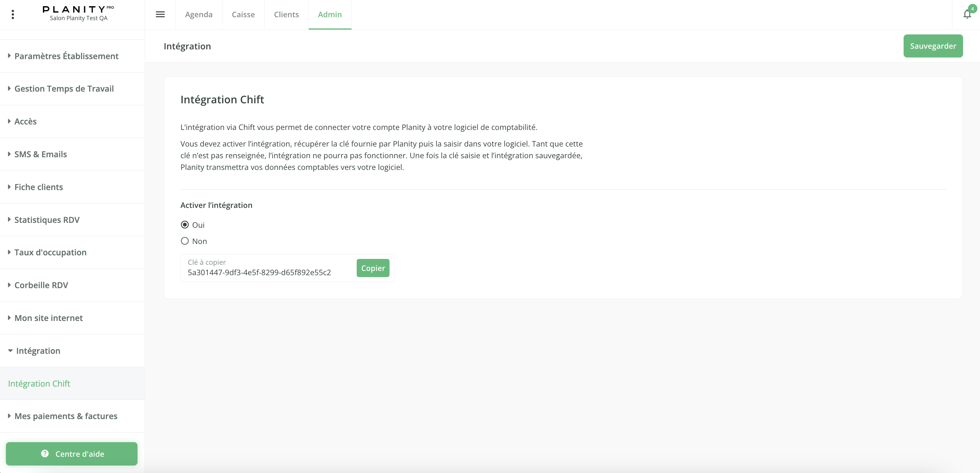Open the notifications bell icon
Screen dimensions: 980x473
pyautogui.click(x=967, y=14)
